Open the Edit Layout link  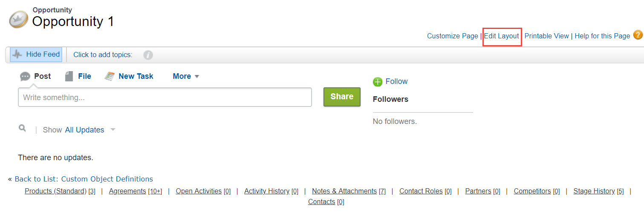pos(502,36)
